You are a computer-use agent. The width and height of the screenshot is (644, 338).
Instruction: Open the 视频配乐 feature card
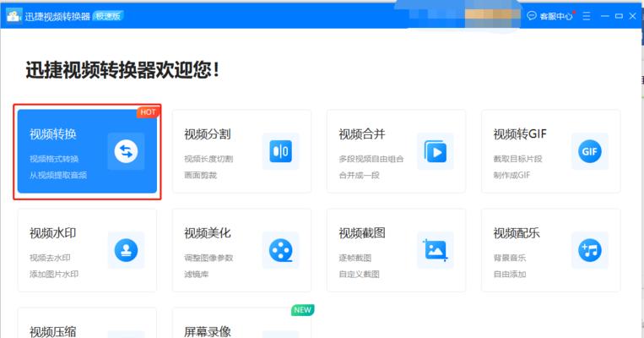(551, 250)
